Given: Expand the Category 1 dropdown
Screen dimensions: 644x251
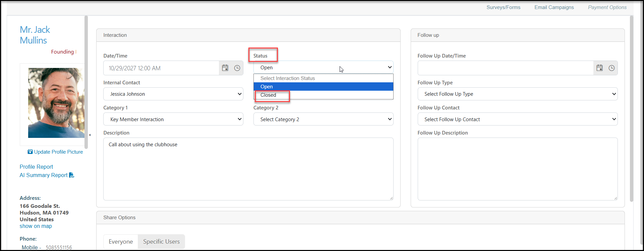Looking at the screenshot, I should coord(173,119).
